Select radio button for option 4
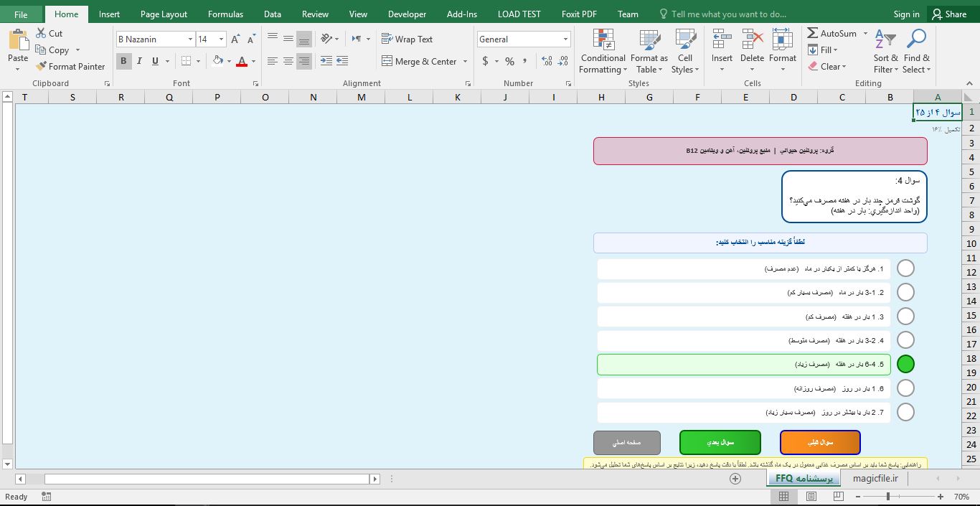Screen dimensions: 980x506 905,340
